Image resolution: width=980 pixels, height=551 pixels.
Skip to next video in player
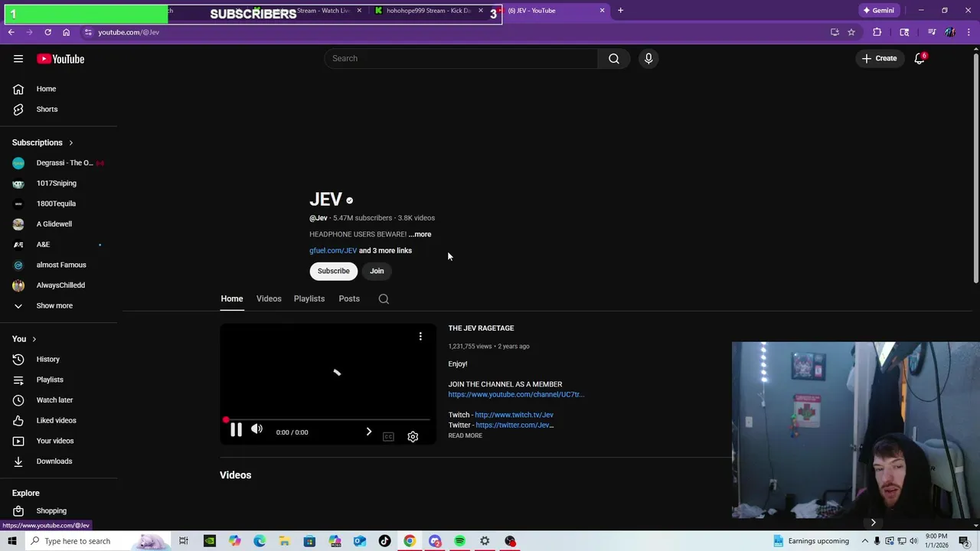[369, 432]
